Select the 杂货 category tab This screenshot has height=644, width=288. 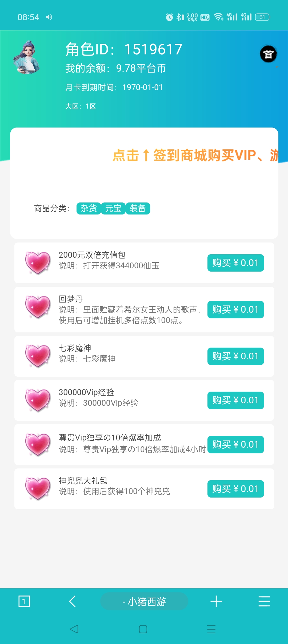(89, 208)
